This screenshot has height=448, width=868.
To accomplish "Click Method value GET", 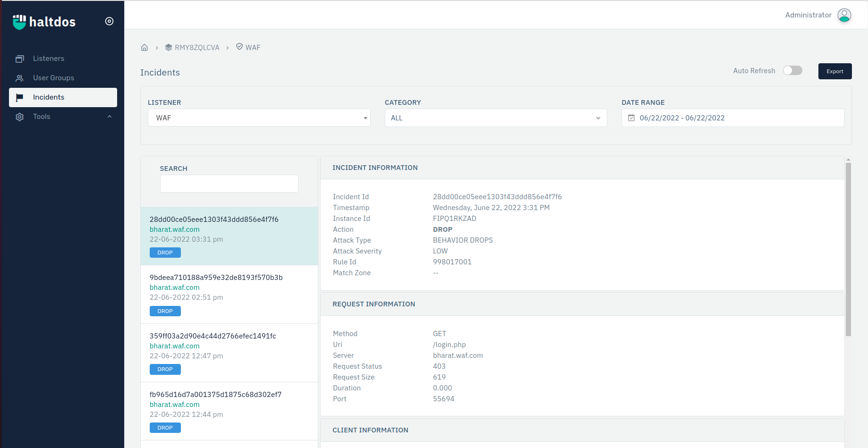I will tap(439, 334).
